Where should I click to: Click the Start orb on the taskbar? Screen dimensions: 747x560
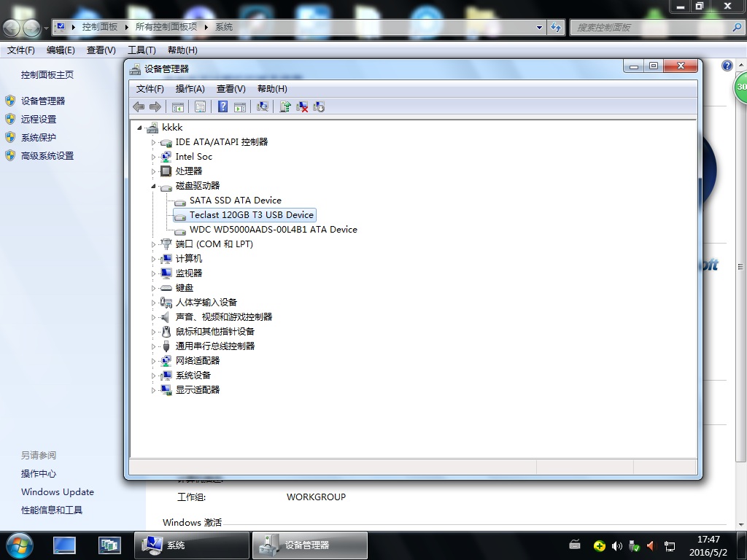tap(20, 545)
